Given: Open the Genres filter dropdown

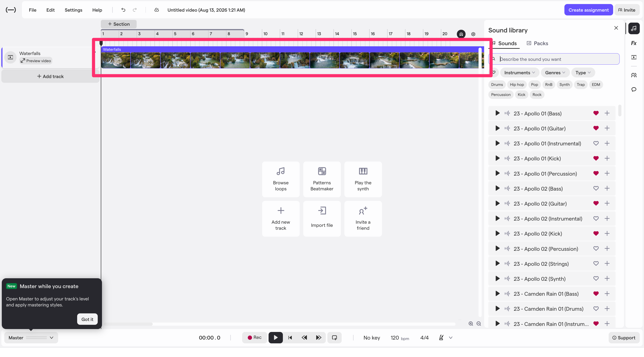Looking at the screenshot, I should [555, 72].
